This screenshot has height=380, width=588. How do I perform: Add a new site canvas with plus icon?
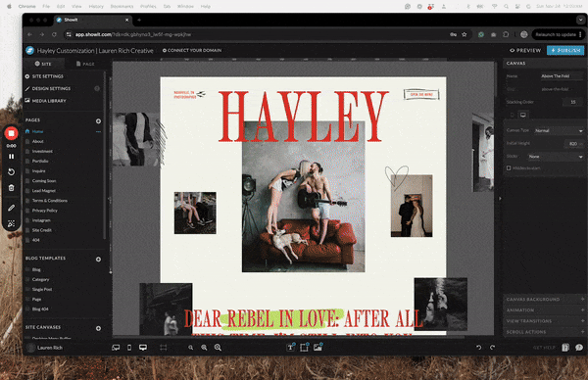coord(98,328)
